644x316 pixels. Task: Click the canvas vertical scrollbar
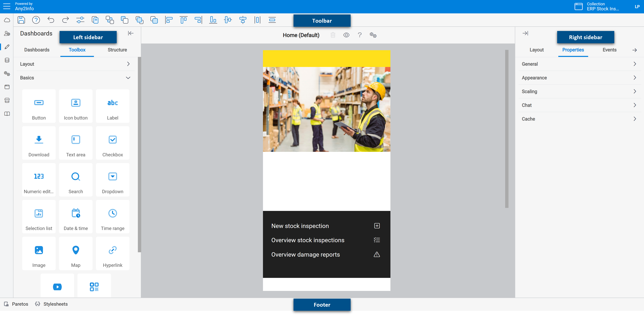(507, 129)
